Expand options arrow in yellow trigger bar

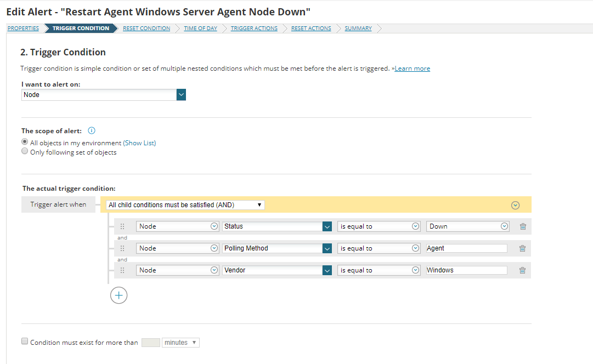click(515, 205)
